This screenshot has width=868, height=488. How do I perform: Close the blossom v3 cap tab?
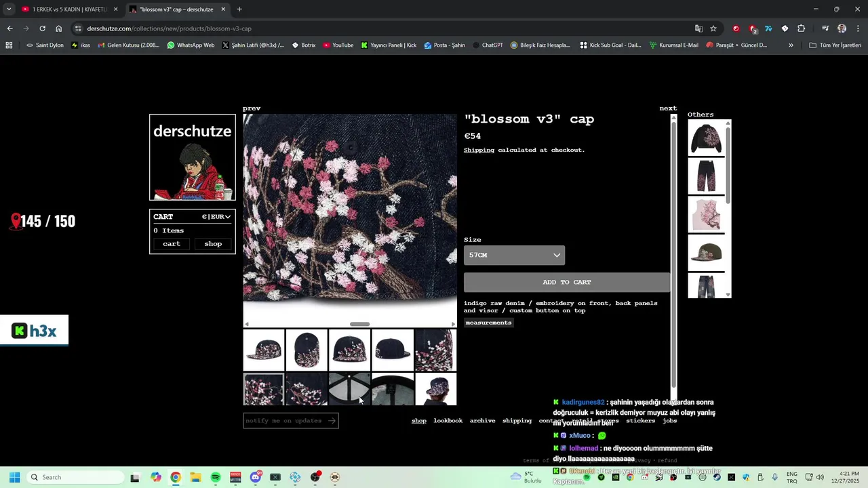coord(223,9)
